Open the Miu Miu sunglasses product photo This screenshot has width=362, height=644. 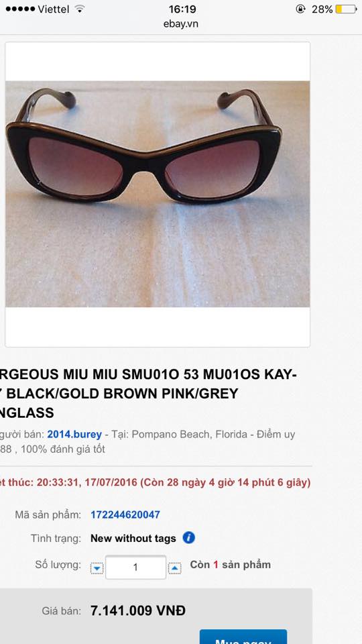click(x=158, y=194)
